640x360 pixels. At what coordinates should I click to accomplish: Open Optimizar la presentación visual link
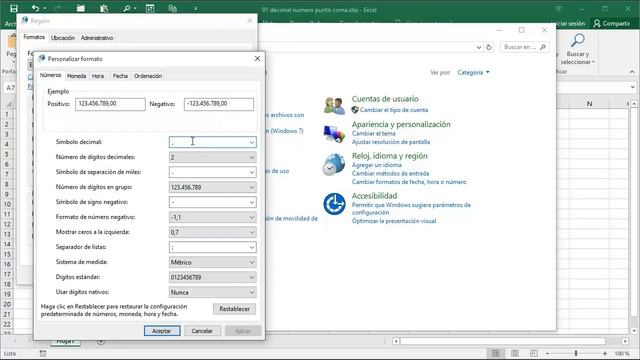394,221
